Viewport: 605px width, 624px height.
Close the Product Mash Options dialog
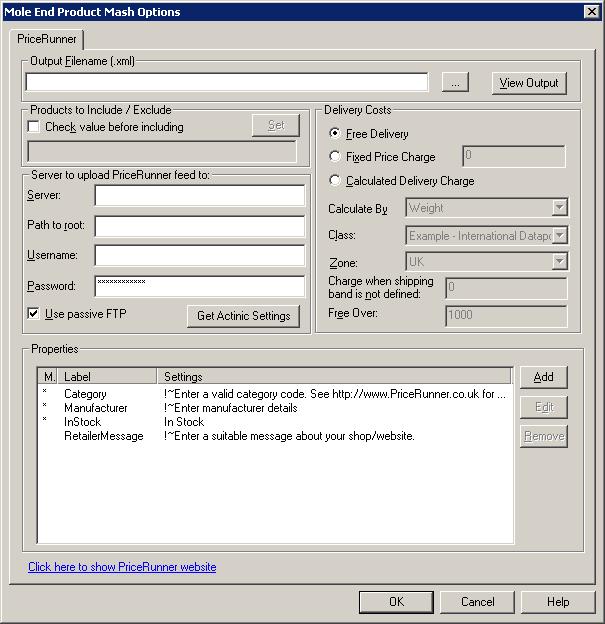tap(592, 12)
